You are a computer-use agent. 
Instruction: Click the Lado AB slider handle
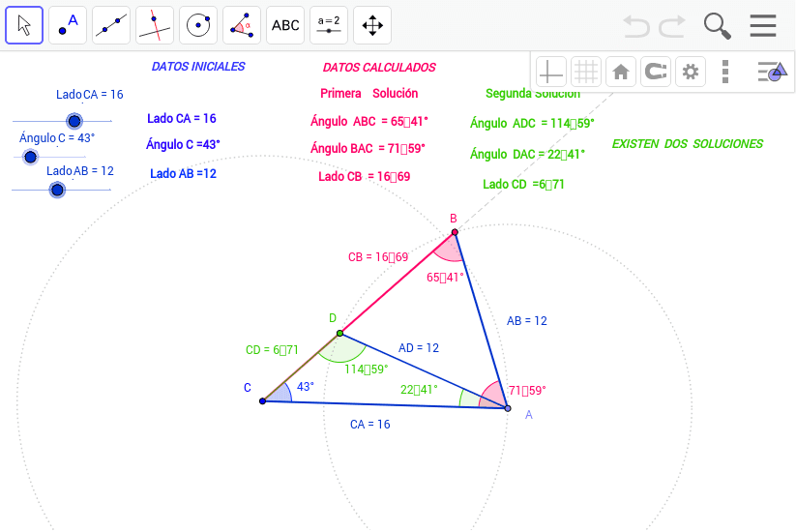tap(57, 190)
